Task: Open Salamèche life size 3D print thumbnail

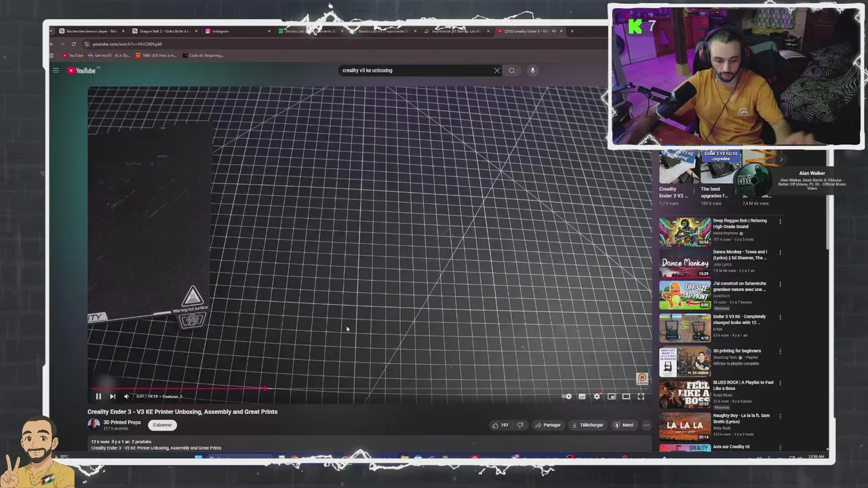Action: (685, 295)
